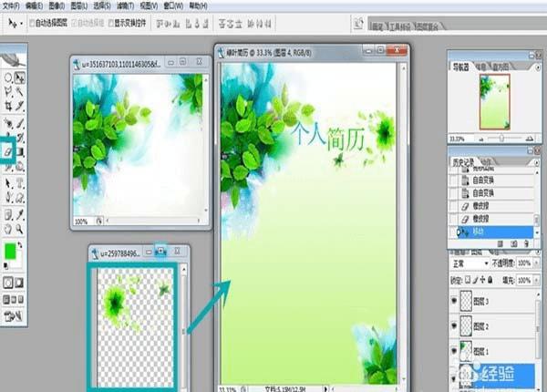547x392 pixels.
Task: Select the Move tool in the toolbox
Action: coord(20,77)
